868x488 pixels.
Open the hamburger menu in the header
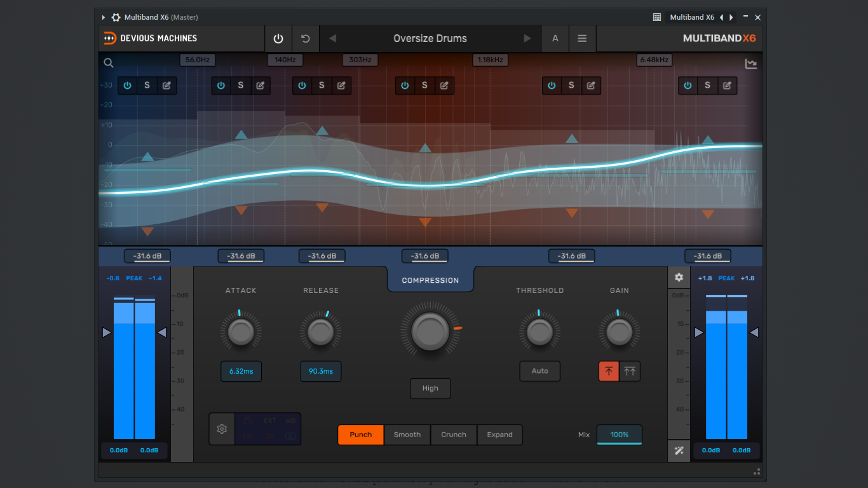(582, 39)
